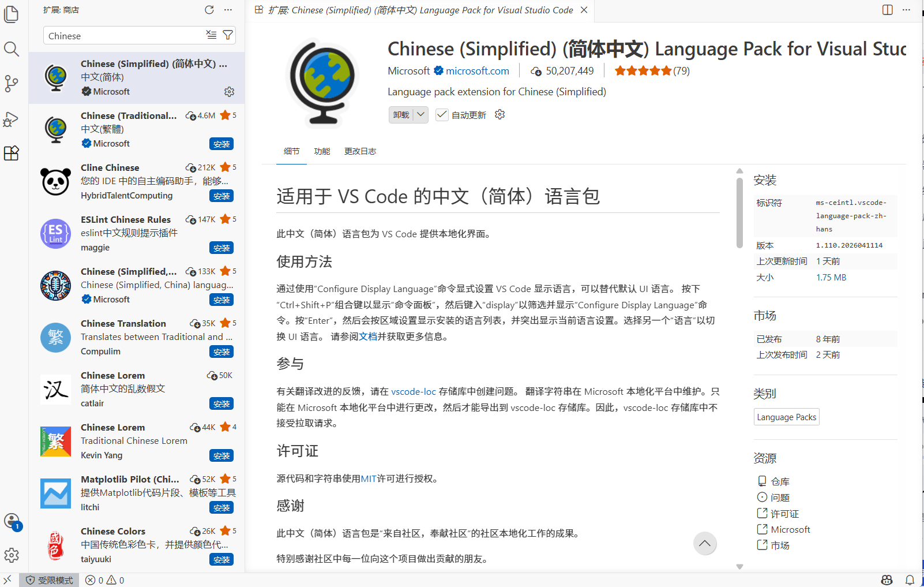Image resolution: width=924 pixels, height=587 pixels.
Task: Open the Explorer view in the activity bar
Action: click(x=12, y=14)
